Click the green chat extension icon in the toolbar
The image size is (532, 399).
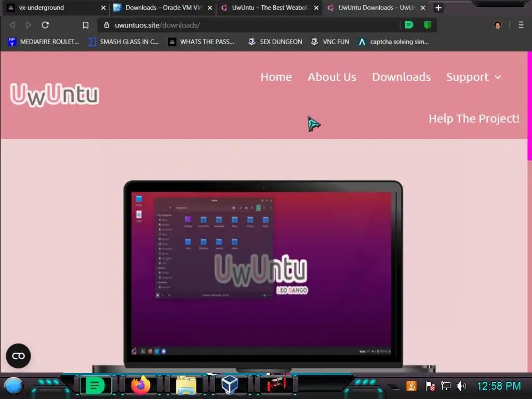tap(409, 25)
